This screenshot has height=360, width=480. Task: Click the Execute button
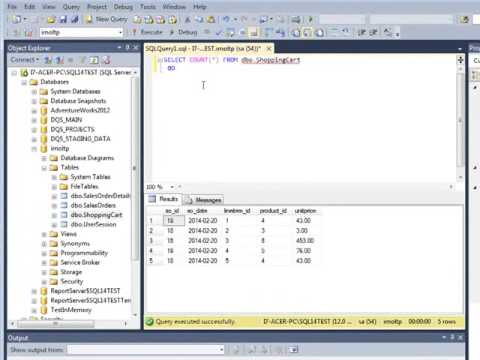[147, 32]
